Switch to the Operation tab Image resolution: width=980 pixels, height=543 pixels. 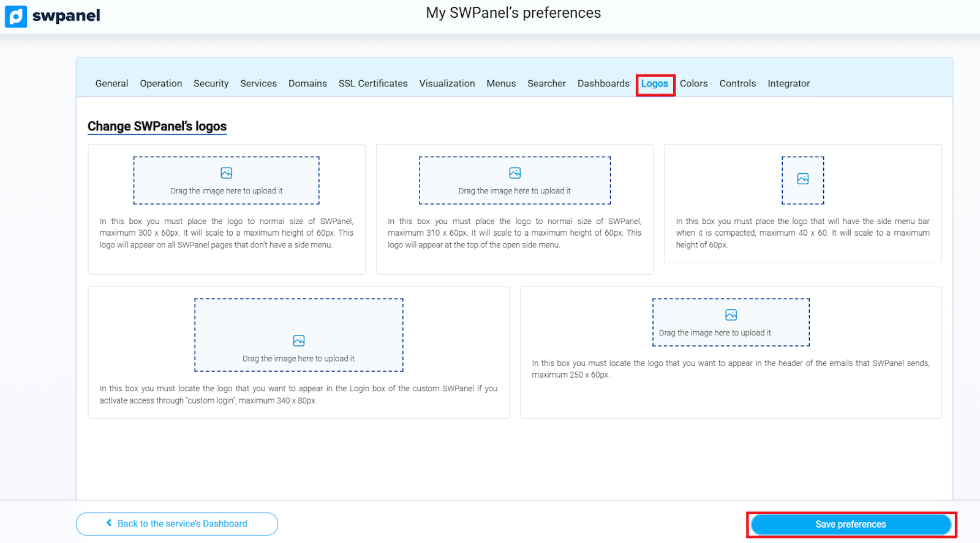pyautogui.click(x=160, y=84)
